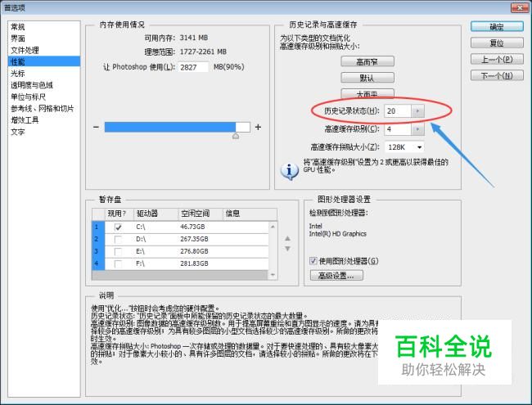Select scratch disk row number 1

click(98, 227)
